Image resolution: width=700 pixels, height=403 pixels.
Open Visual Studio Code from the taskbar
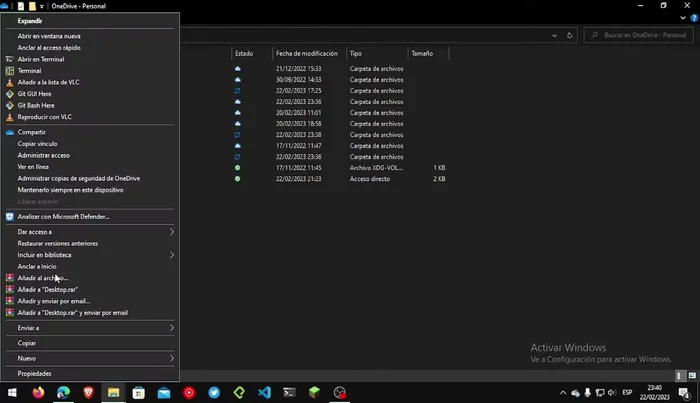pos(264,392)
